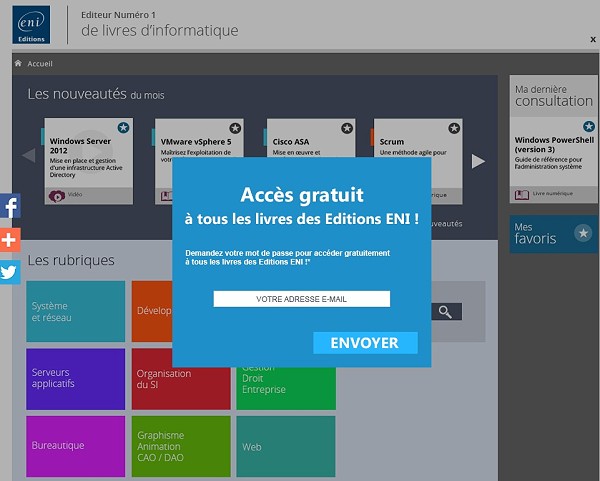Open the Mes favoris panel
Image resolution: width=600 pixels, height=481 pixels.
pos(553,234)
